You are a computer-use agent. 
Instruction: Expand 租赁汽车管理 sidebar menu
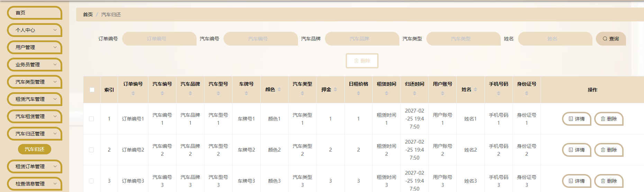35,99
